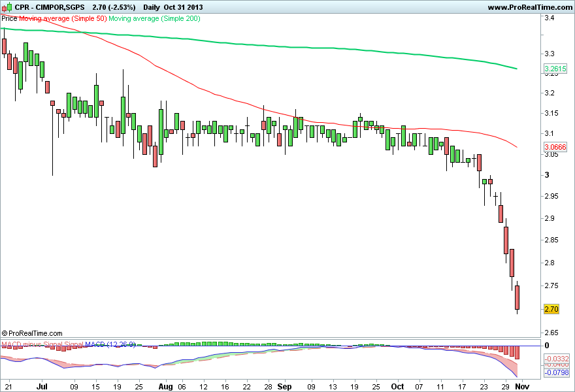Click the 23 date label on the time axis
Screen dimensions: 575x392
pyautogui.click(x=484, y=387)
